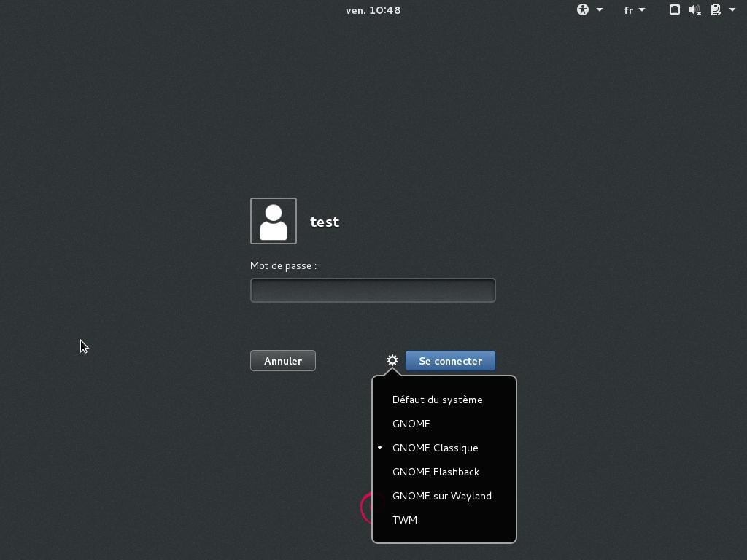Select GNOME Flashback session
The height and width of the screenshot is (560, 747).
(x=436, y=472)
